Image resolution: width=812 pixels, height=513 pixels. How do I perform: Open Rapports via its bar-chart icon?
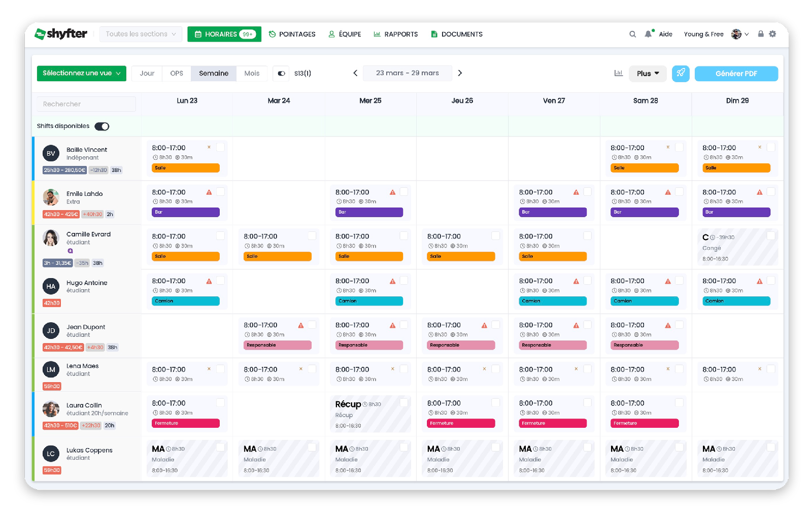(x=377, y=34)
